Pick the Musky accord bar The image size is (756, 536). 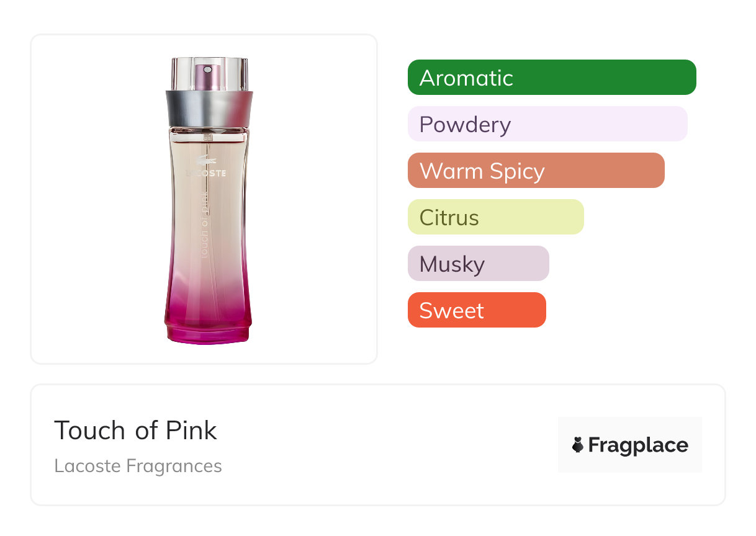click(478, 264)
